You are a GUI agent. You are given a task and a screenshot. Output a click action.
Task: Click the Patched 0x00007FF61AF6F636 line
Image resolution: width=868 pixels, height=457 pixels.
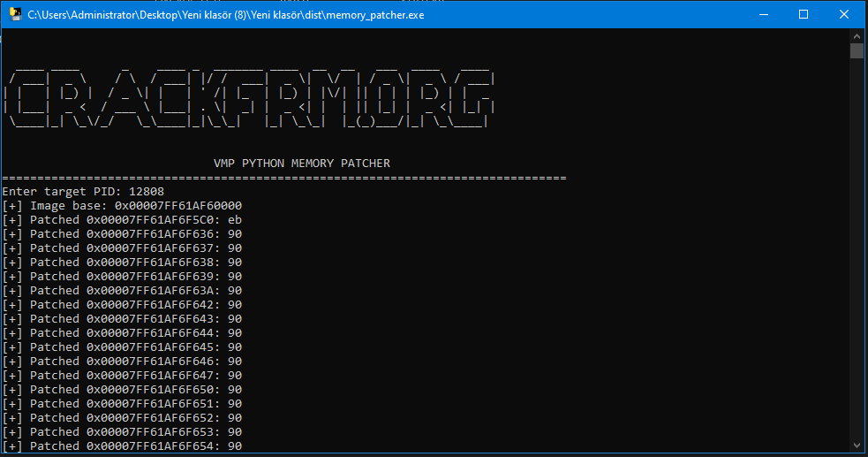click(122, 234)
